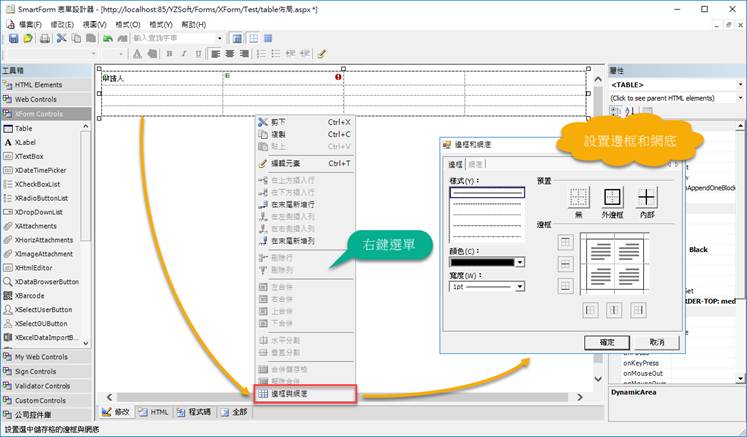
Task: Open the 顏色 color dropdown
Action: pyautogui.click(x=488, y=263)
